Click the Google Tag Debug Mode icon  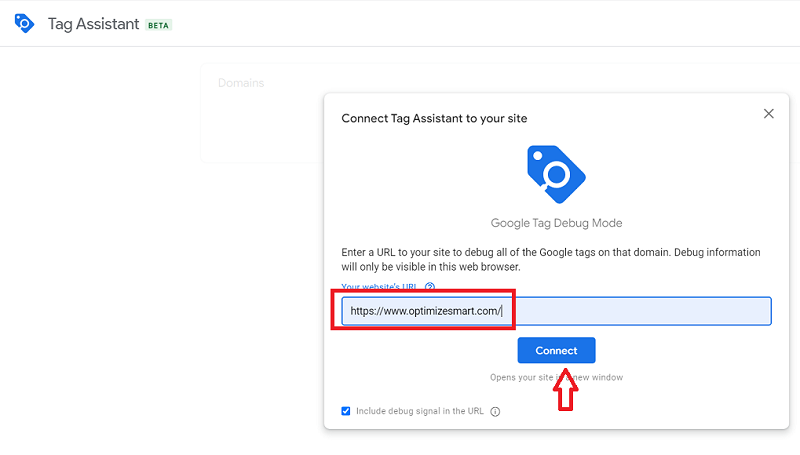(556, 174)
